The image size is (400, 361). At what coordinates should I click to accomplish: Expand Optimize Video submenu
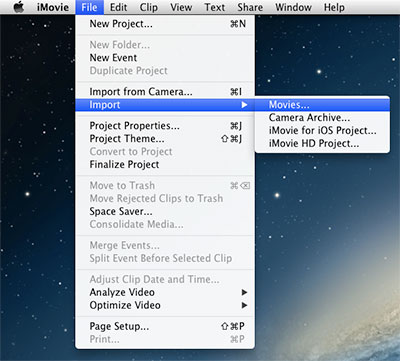[x=165, y=305]
